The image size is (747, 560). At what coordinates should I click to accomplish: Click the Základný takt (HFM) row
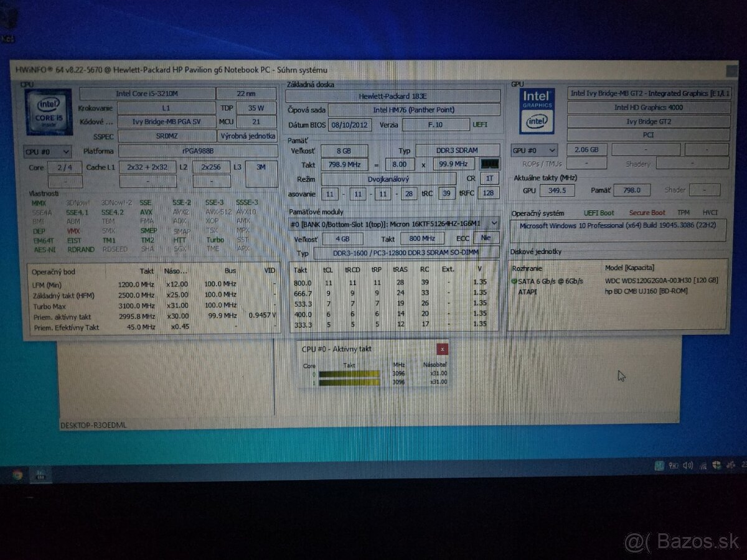(x=153, y=295)
